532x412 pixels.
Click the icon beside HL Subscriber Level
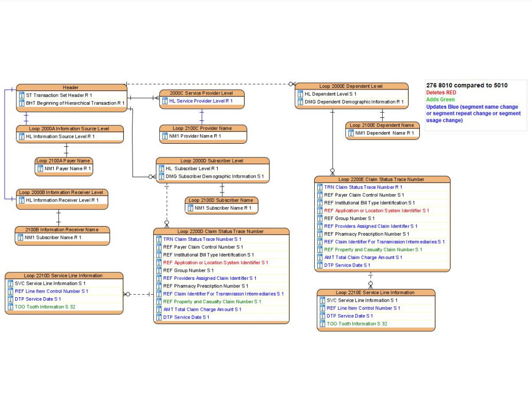(x=161, y=169)
